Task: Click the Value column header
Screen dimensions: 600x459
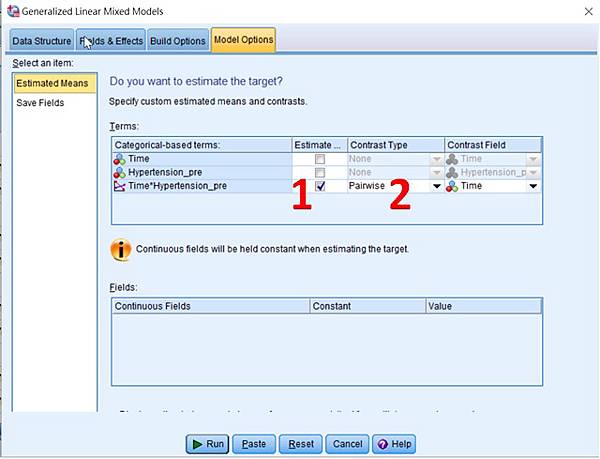Action: click(484, 306)
